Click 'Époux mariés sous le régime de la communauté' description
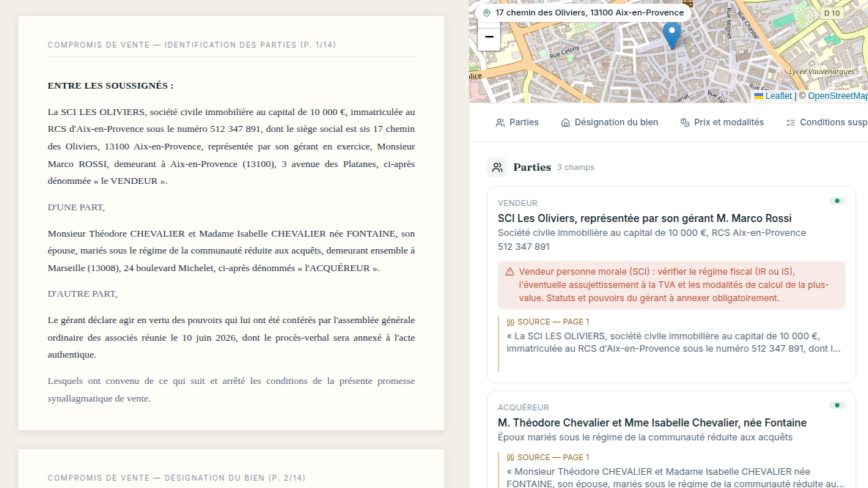Screen dimensions: 868x488 645,437
